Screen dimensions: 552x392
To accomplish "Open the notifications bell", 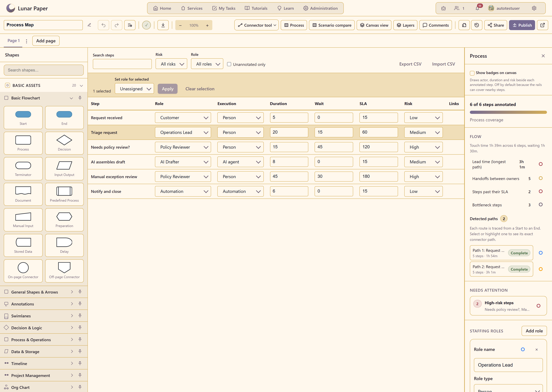I will click(477, 8).
